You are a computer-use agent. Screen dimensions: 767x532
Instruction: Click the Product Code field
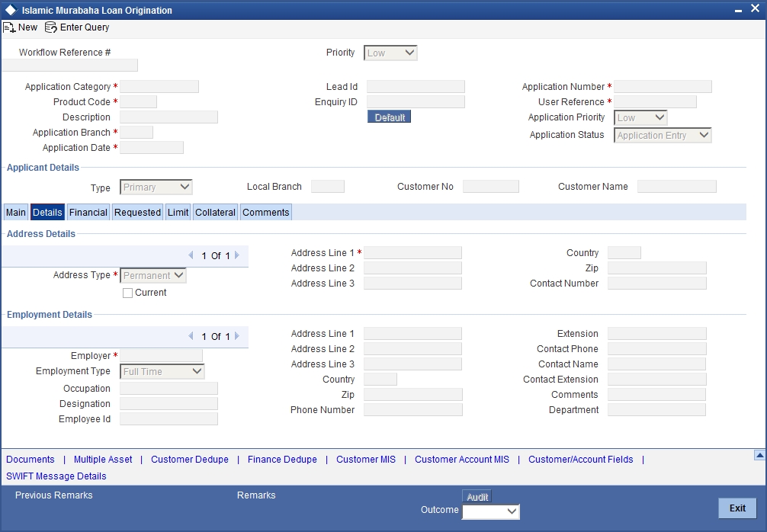tap(139, 101)
